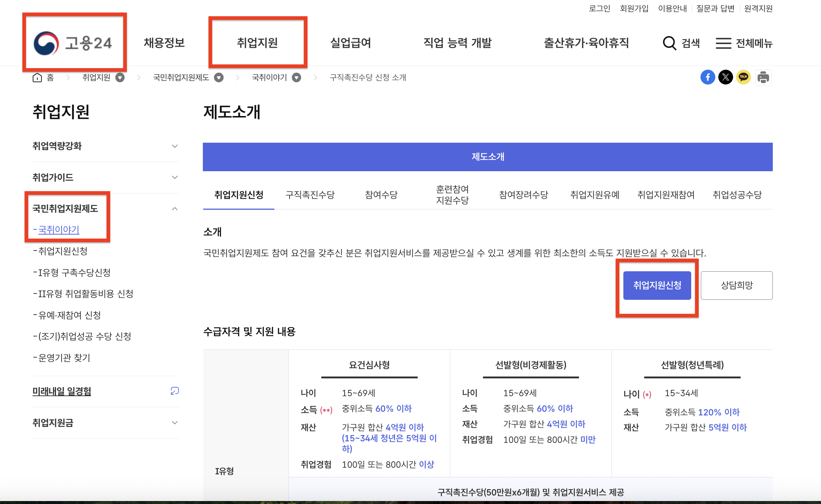Expand the 취업지원금 sidebar section
The height and width of the screenshot is (504, 821).
175,422
